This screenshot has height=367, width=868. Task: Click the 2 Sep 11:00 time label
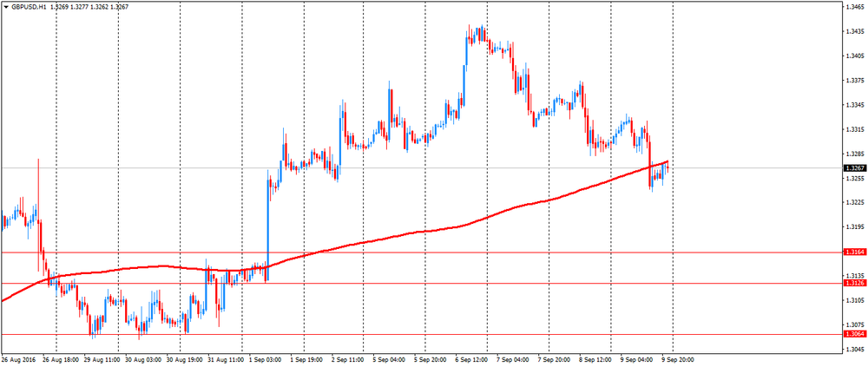pyautogui.click(x=349, y=359)
